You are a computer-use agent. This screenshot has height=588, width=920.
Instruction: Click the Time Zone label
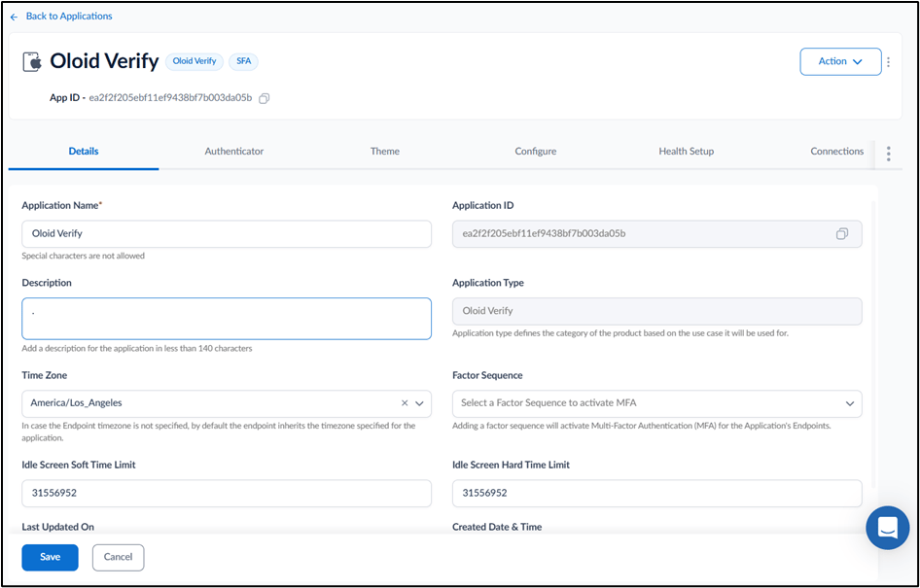[45, 375]
